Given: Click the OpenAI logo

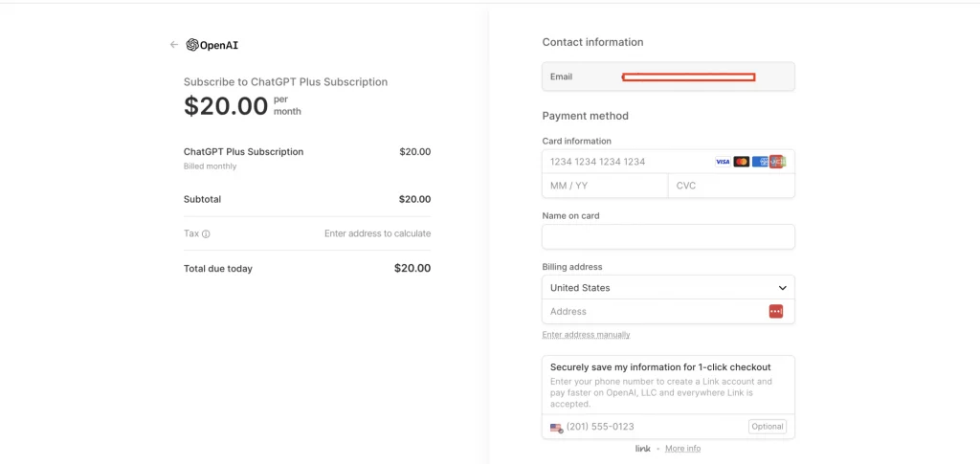Looking at the screenshot, I should click(x=212, y=45).
